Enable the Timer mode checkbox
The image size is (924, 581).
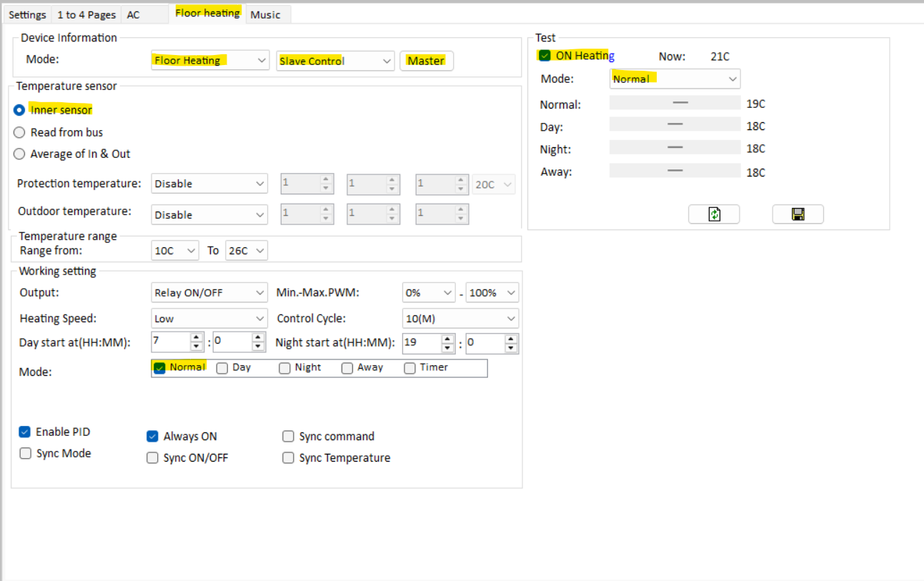410,368
